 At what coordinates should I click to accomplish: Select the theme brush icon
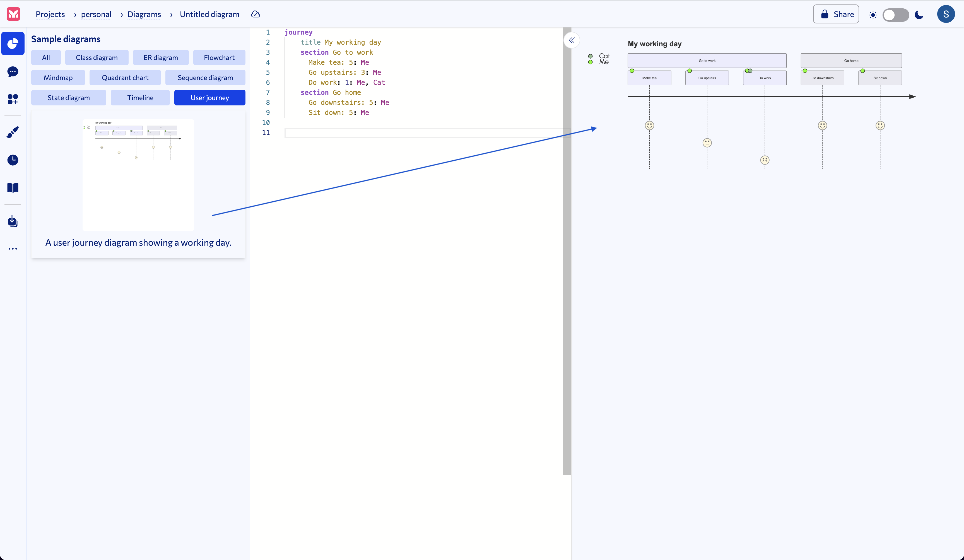13,132
